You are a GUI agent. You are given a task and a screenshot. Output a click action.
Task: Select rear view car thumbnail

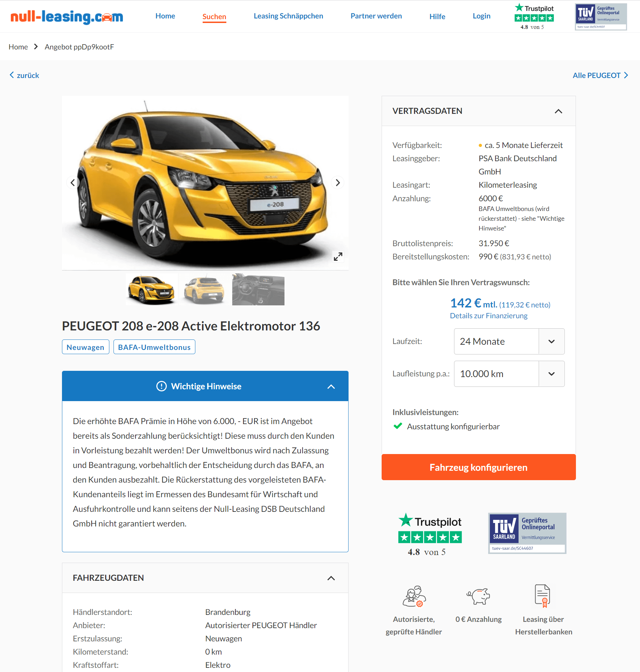click(205, 289)
